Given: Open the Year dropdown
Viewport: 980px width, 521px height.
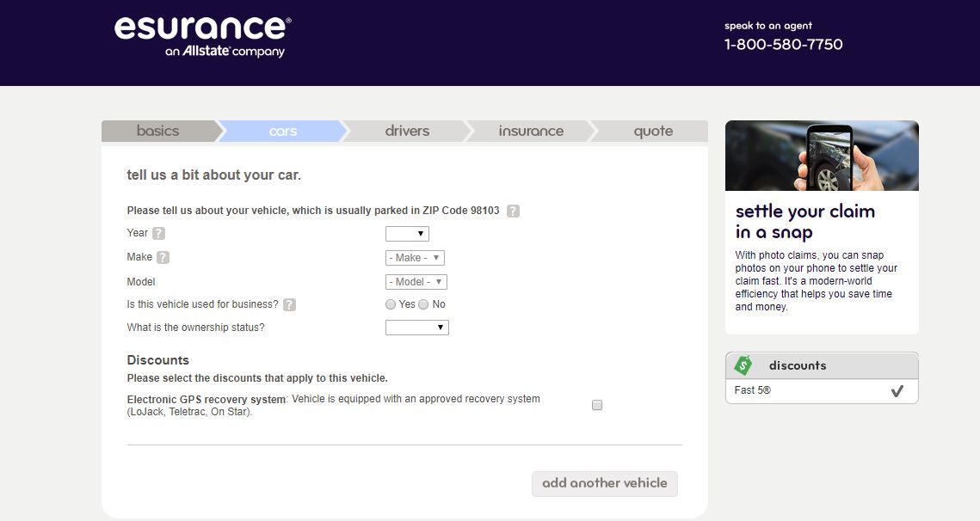Looking at the screenshot, I should 407,234.
